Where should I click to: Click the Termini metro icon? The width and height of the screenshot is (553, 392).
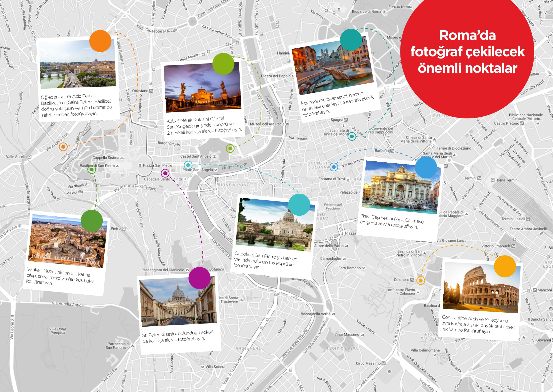479,178
